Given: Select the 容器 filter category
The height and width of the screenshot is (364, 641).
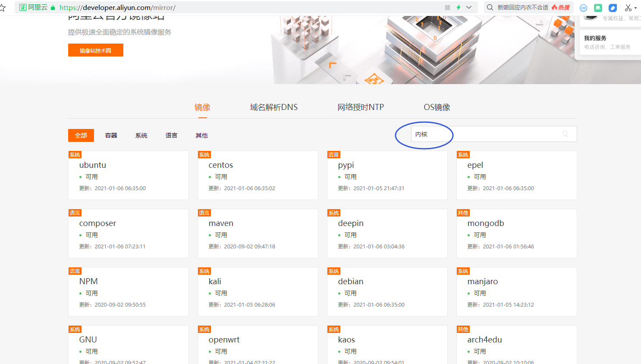Looking at the screenshot, I should click(111, 135).
